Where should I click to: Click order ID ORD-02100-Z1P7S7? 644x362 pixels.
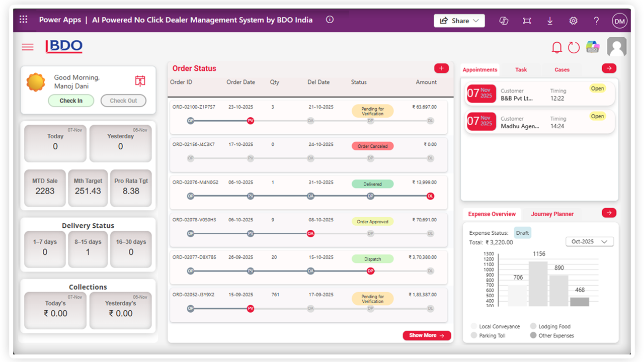coord(194,107)
